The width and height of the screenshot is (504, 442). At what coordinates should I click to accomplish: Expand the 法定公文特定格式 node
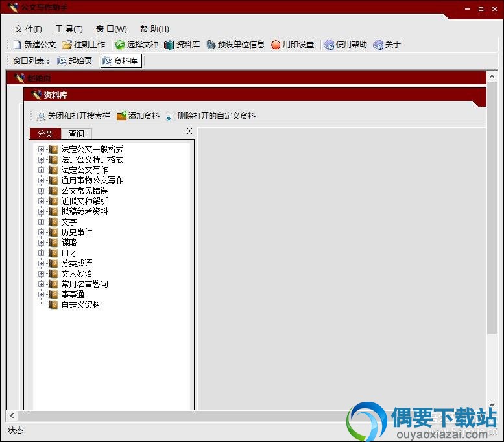click(x=41, y=159)
